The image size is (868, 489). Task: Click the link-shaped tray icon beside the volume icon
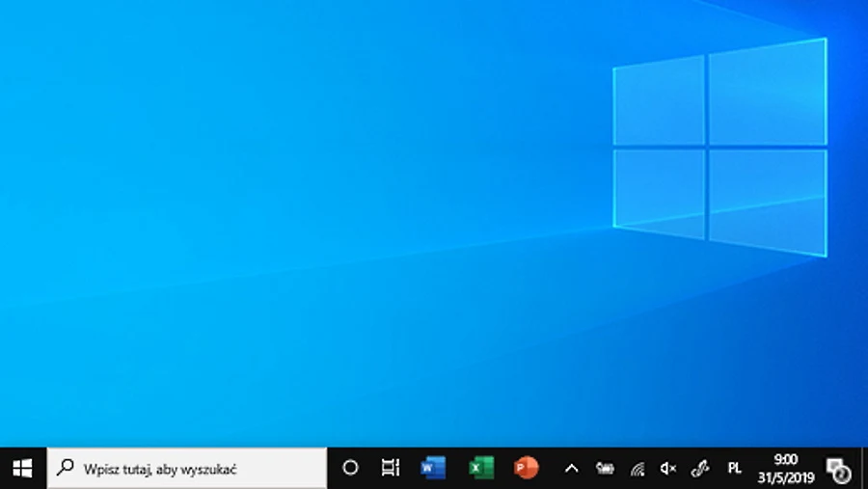click(701, 469)
